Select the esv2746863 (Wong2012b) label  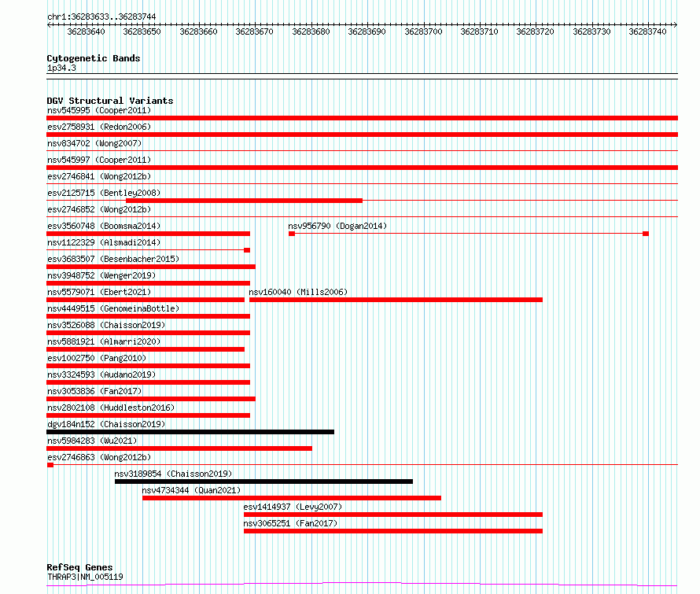pyautogui.click(x=99, y=457)
